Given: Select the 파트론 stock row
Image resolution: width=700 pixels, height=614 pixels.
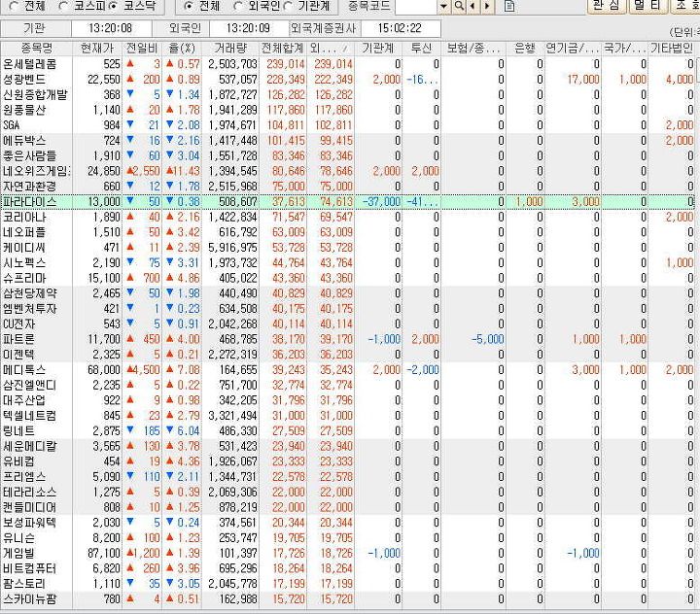Looking at the screenshot, I should tap(348, 339).
